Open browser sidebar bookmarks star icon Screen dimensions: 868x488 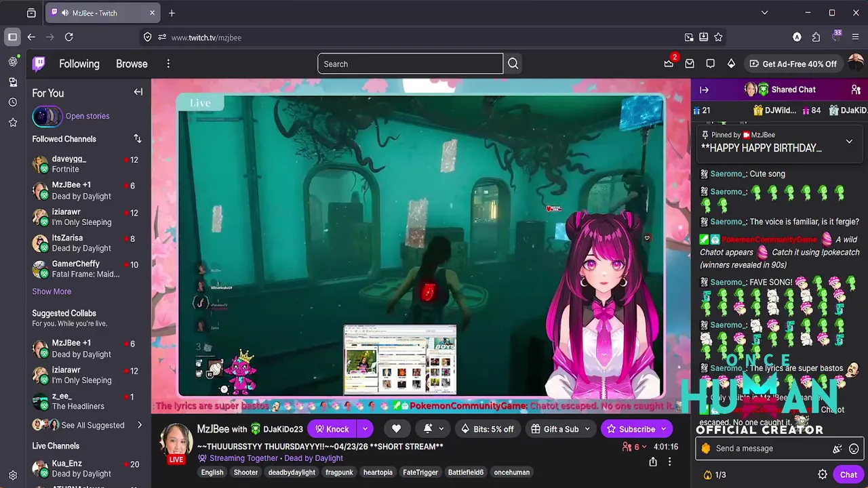coord(13,123)
